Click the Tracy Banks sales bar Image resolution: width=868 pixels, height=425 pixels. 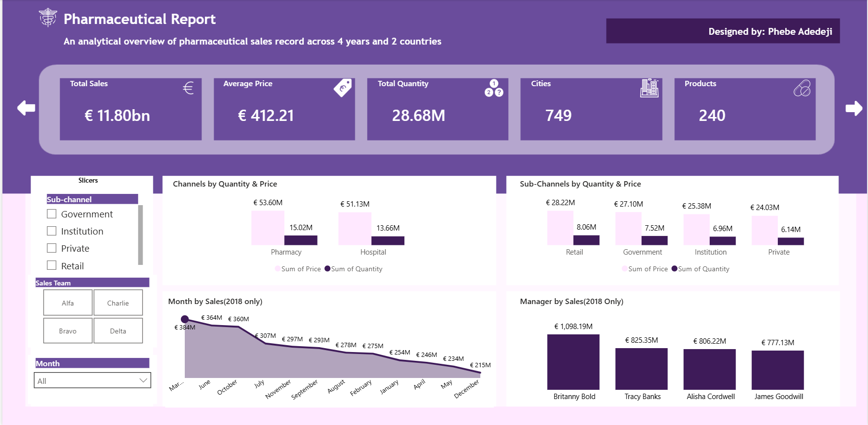click(x=642, y=369)
